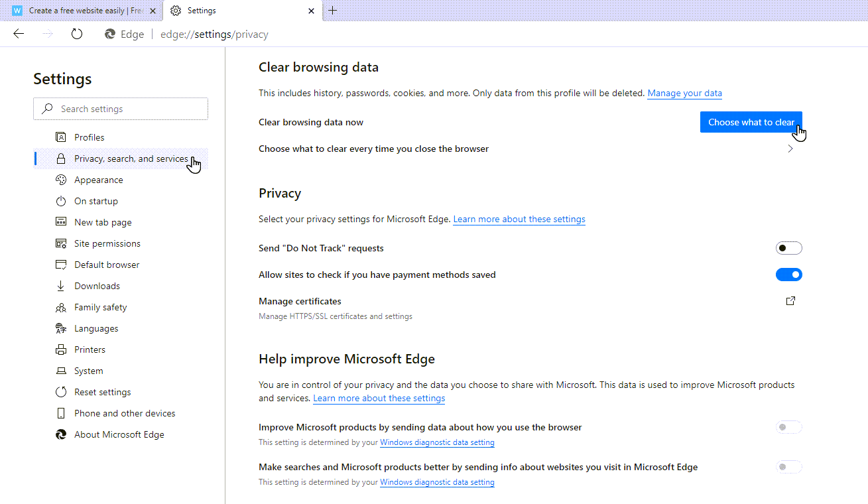Open Learn more link under Privacy
The width and height of the screenshot is (868, 504).
pyautogui.click(x=519, y=220)
